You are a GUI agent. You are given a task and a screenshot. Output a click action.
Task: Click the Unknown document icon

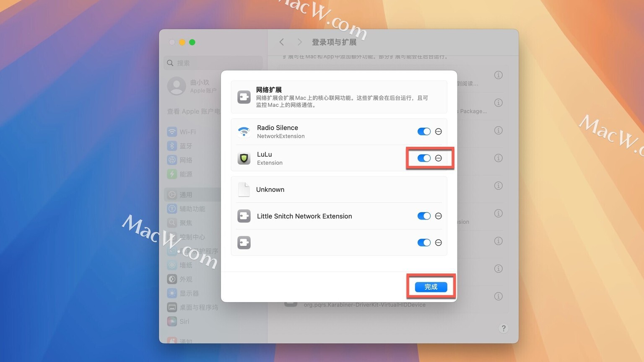click(x=244, y=189)
